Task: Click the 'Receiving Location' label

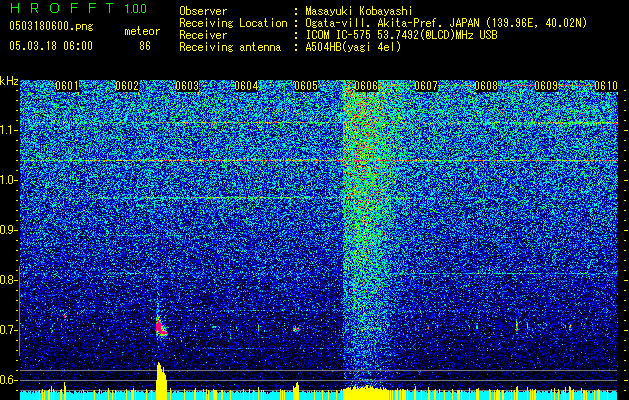Action: [x=233, y=23]
